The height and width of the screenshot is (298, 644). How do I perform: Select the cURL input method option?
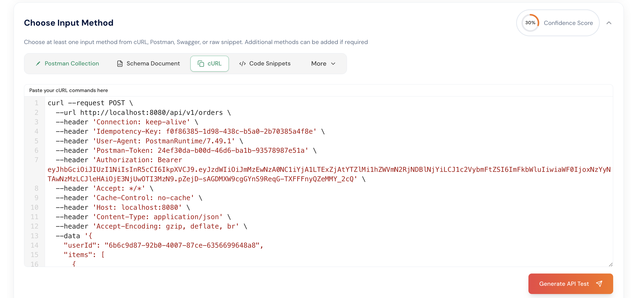click(x=209, y=64)
